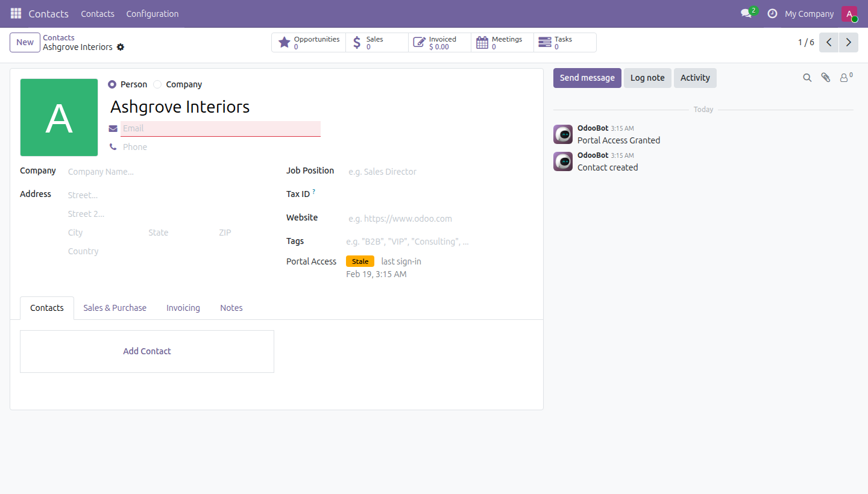The image size is (868, 494).
Task: Click Log note button
Action: (647, 78)
